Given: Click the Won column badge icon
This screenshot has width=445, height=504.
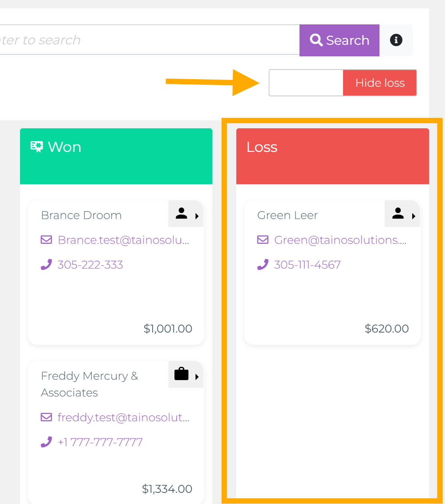Looking at the screenshot, I should [x=37, y=147].
